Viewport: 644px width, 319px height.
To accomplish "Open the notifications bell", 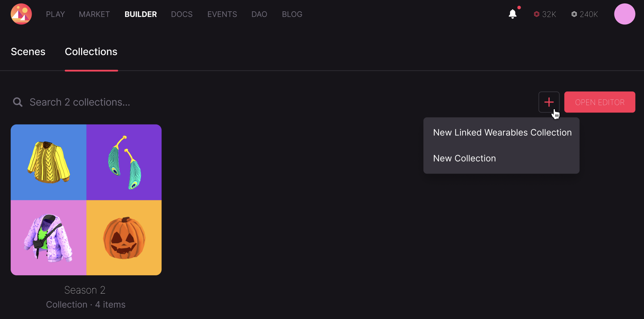I will [512, 14].
